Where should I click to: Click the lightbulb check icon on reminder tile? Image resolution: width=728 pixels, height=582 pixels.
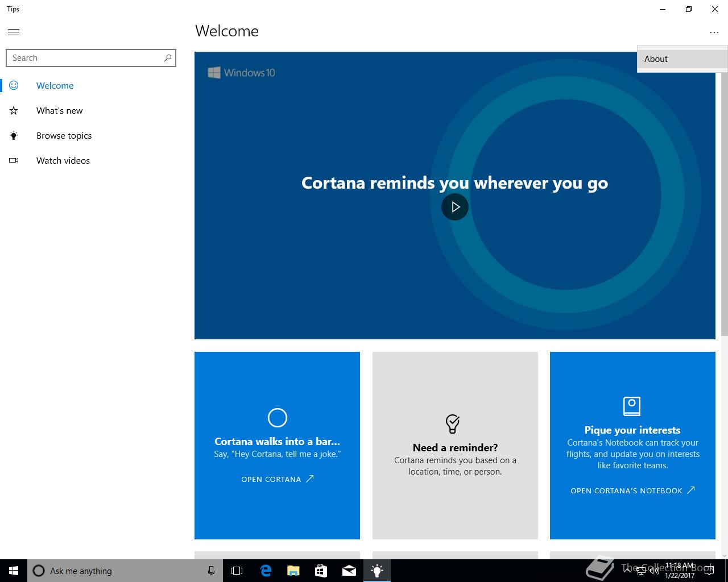click(x=453, y=423)
